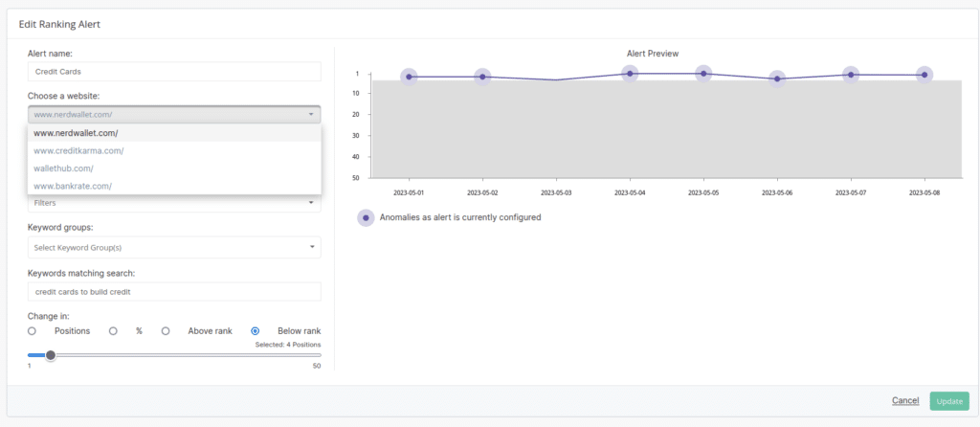Click the 2023-05-01 anomaly data point
The width and height of the screenshot is (980, 427).
(409, 77)
